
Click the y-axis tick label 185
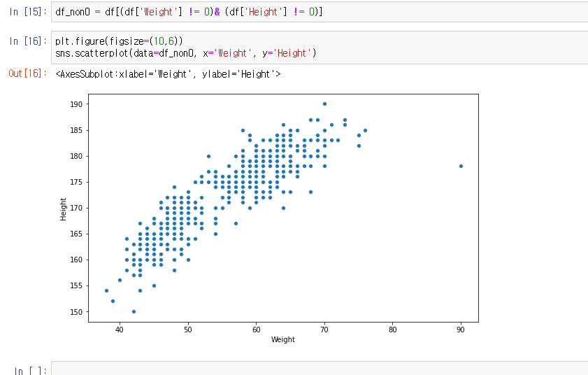tap(76, 130)
